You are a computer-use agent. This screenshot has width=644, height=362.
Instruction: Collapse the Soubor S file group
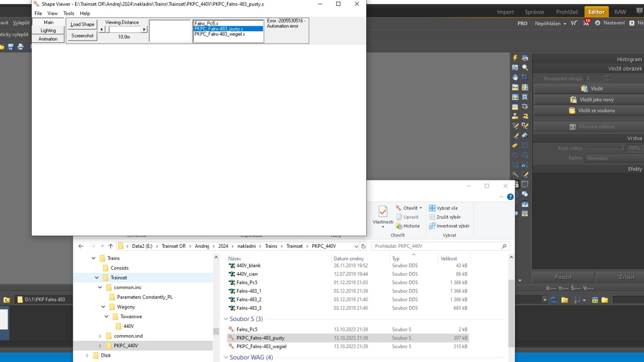coord(226,319)
